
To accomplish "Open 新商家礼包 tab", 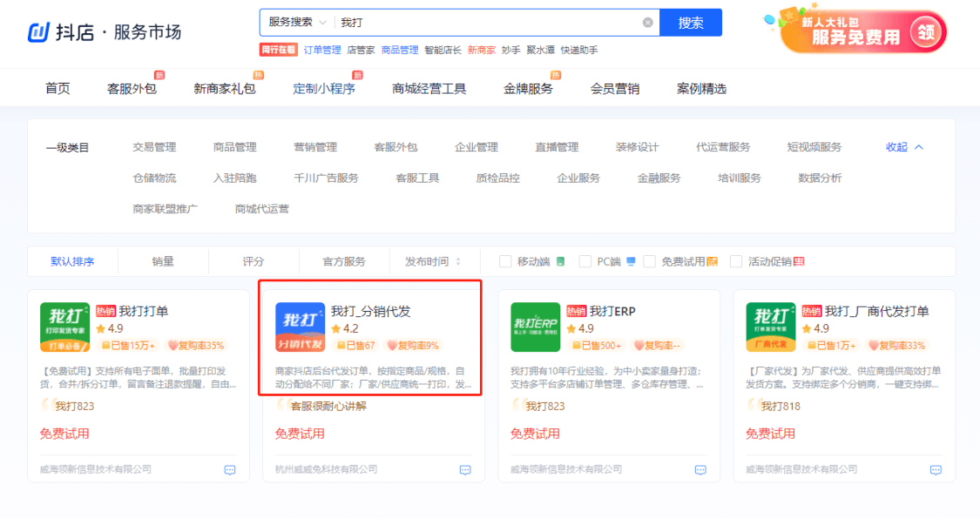I will click(225, 89).
